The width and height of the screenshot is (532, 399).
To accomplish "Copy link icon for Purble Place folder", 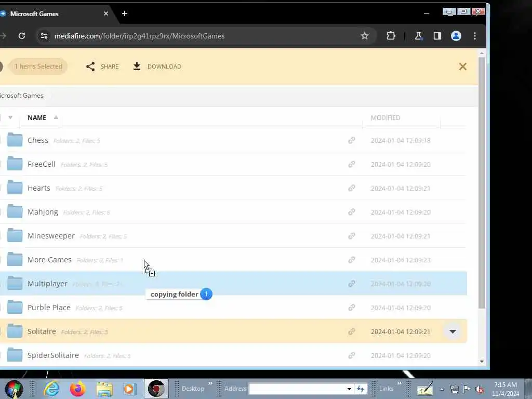I will [352, 308].
